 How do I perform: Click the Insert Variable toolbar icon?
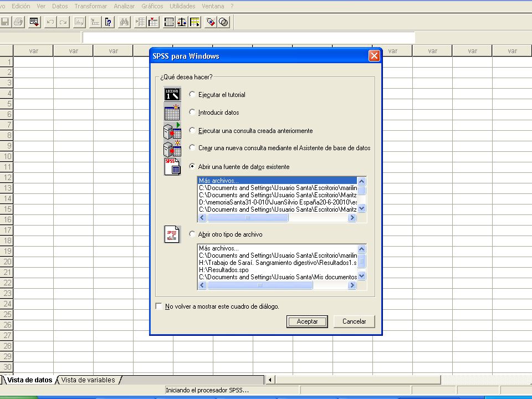click(153, 22)
